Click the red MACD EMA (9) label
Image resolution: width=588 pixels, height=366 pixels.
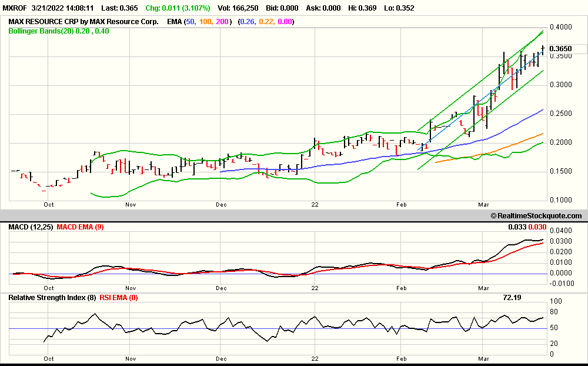[x=80, y=227]
